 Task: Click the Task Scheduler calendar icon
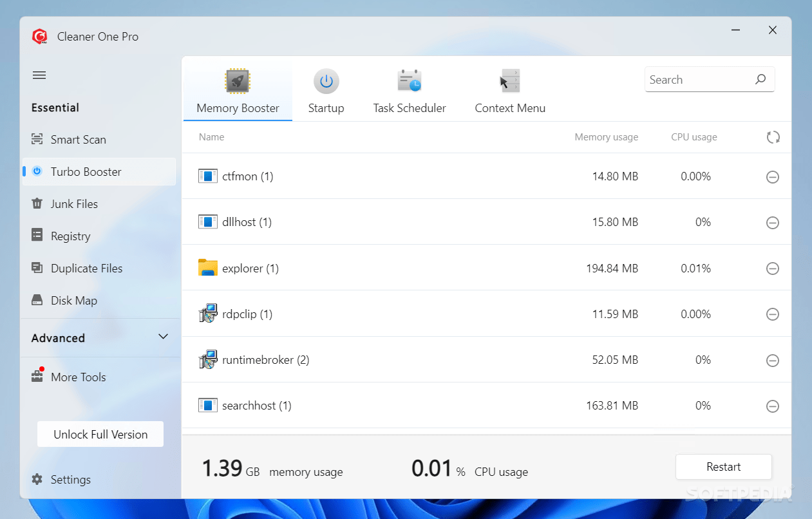tap(410, 81)
